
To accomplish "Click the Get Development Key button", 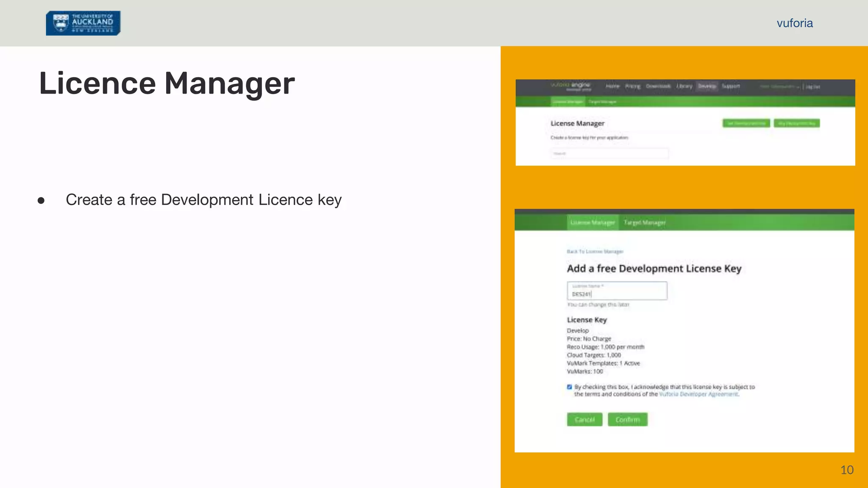I will point(746,123).
